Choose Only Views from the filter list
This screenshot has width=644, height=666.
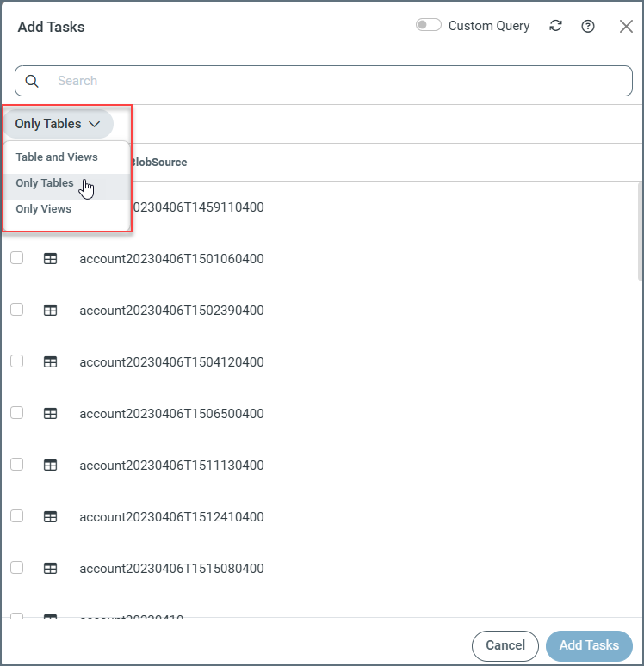(44, 209)
